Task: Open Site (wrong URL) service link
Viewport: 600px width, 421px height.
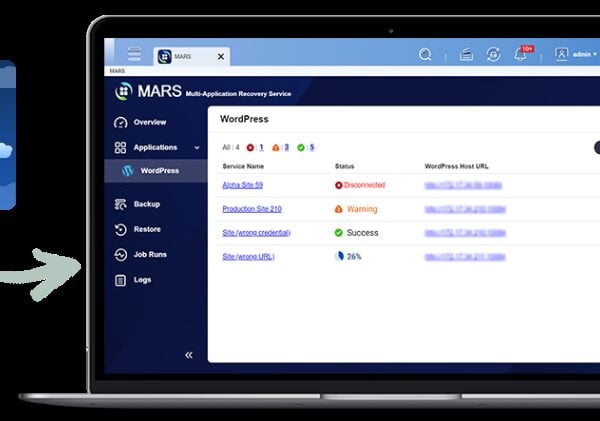Action: 248,256
